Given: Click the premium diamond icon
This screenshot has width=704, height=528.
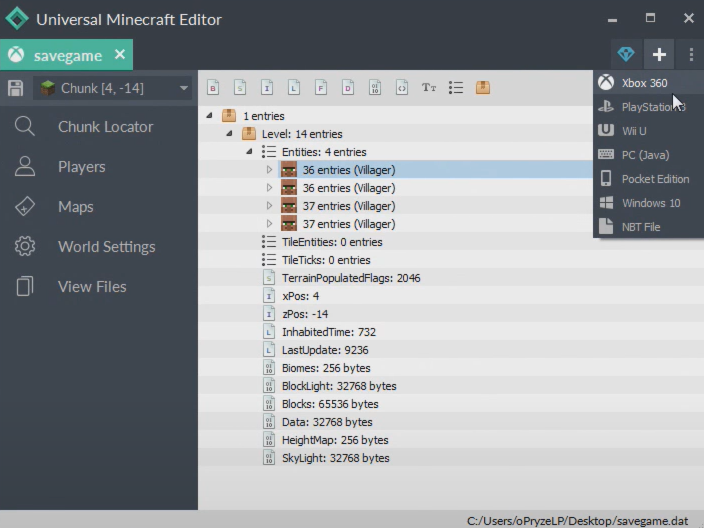Looking at the screenshot, I should tap(626, 54).
